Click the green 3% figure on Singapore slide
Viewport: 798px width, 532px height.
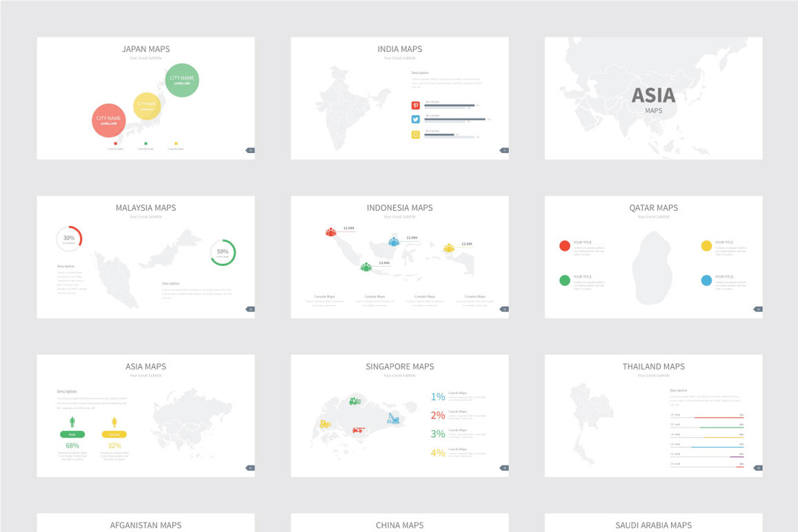tap(438, 434)
